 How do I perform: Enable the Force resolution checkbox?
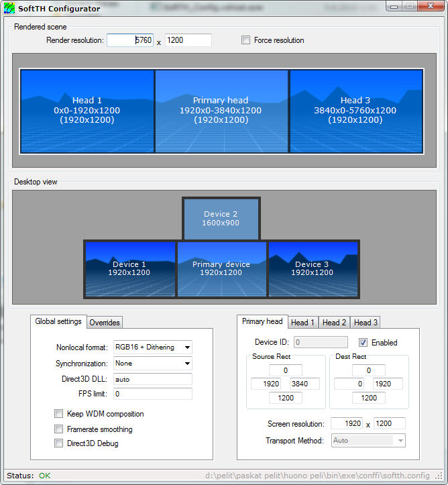(246, 40)
